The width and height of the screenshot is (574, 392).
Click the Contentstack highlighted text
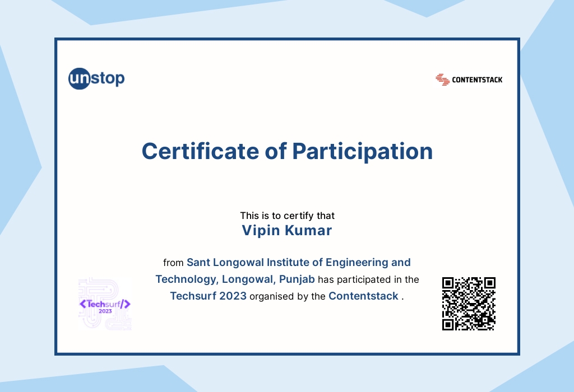[x=363, y=296]
